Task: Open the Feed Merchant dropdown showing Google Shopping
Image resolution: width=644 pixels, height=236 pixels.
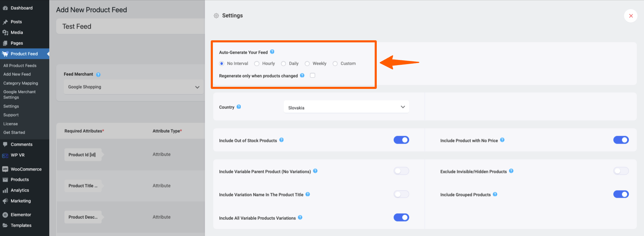Action: [x=133, y=87]
